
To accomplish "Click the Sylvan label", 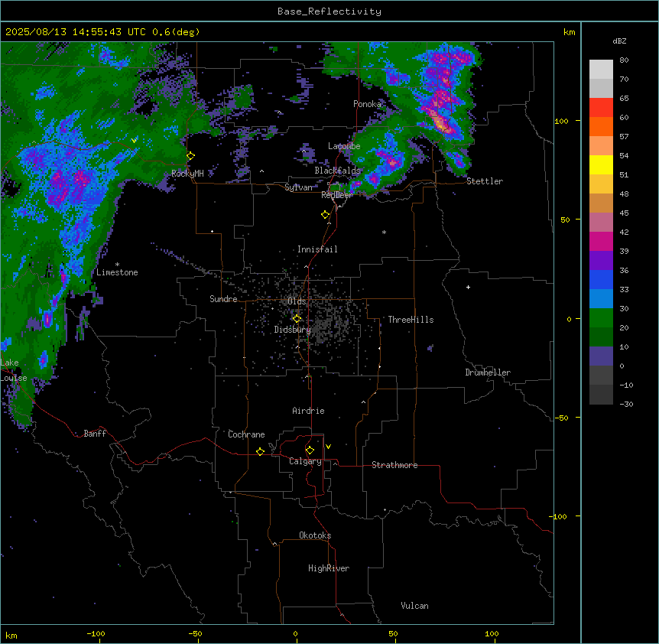I will [x=298, y=187].
